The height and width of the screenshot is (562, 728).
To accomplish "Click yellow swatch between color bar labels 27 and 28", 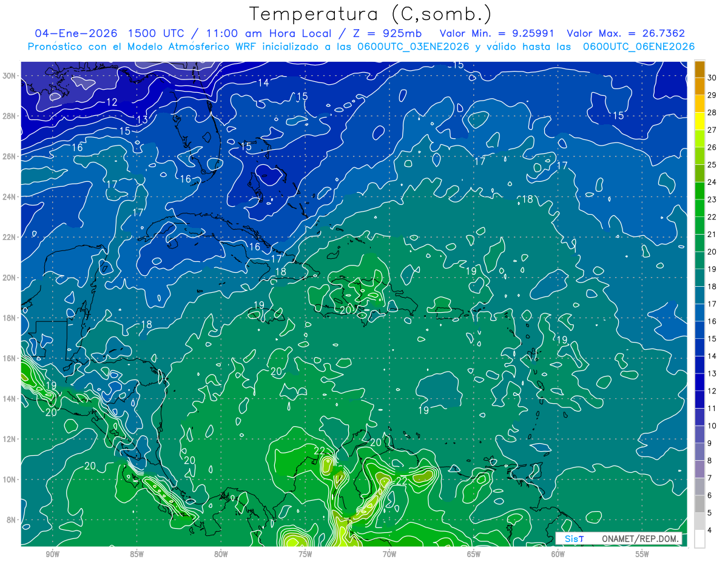I will tap(699, 121).
